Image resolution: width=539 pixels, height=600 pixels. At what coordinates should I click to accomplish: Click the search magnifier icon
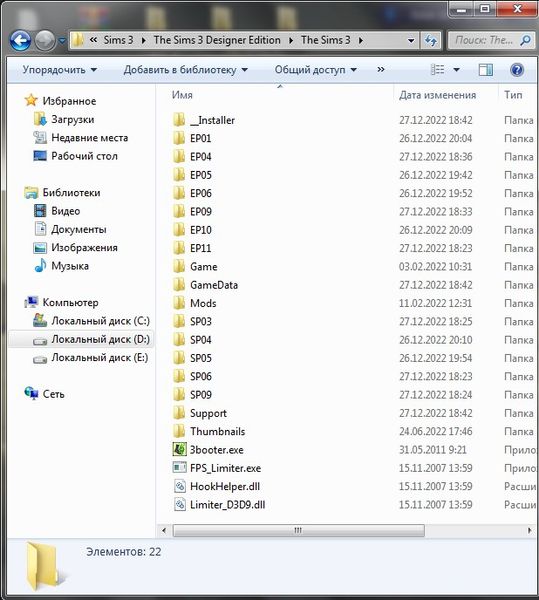[526, 40]
